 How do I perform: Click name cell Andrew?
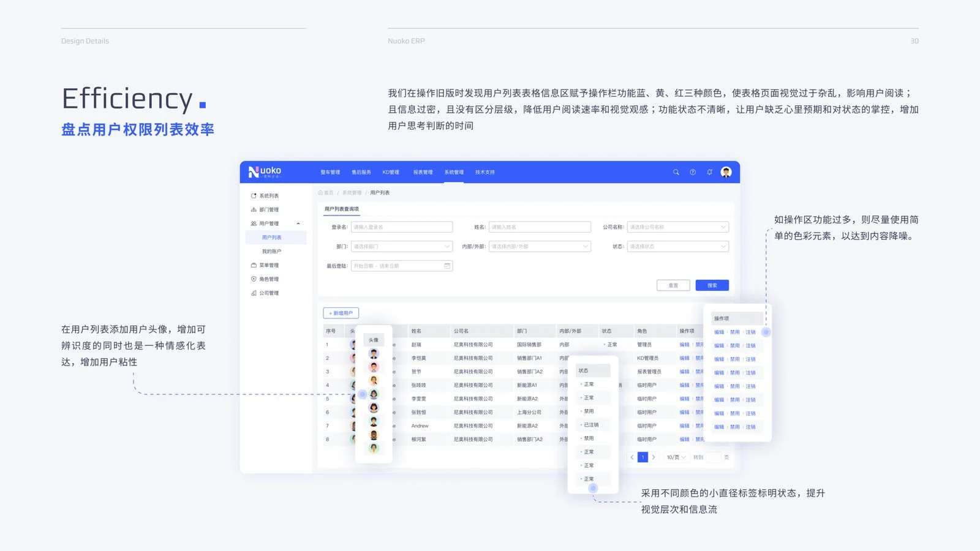420,426
